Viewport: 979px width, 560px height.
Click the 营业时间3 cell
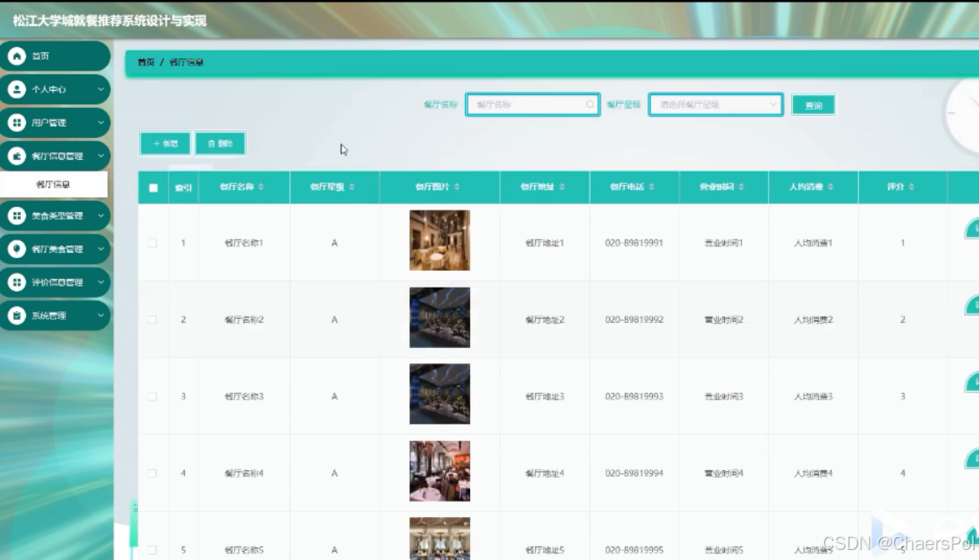click(723, 396)
